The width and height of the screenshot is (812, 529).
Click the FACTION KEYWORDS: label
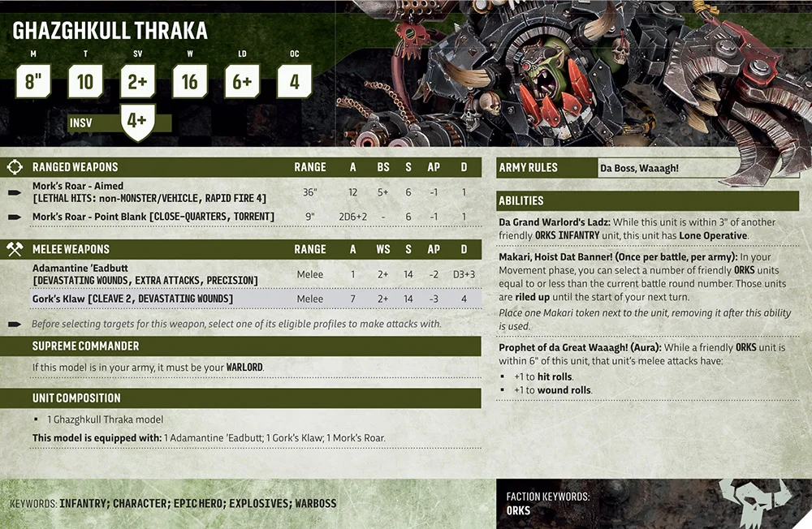548,497
